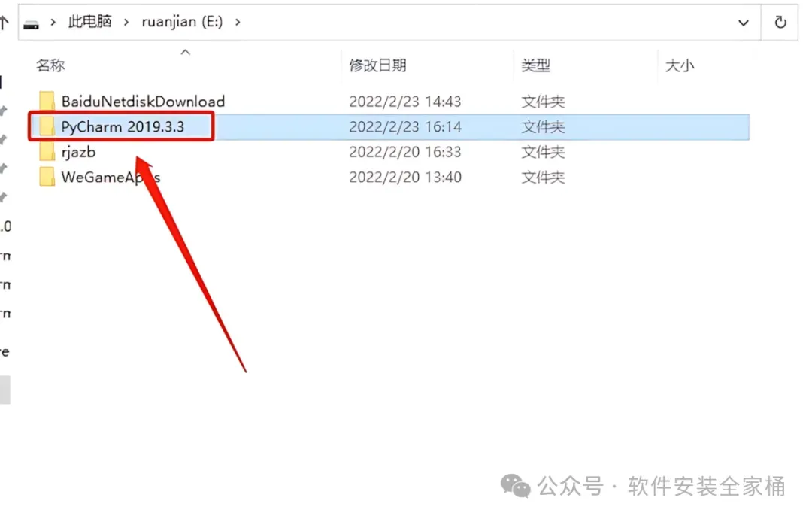Click the sidebar scrollbar thumb
The height and width of the screenshot is (519, 812).
[5, 390]
